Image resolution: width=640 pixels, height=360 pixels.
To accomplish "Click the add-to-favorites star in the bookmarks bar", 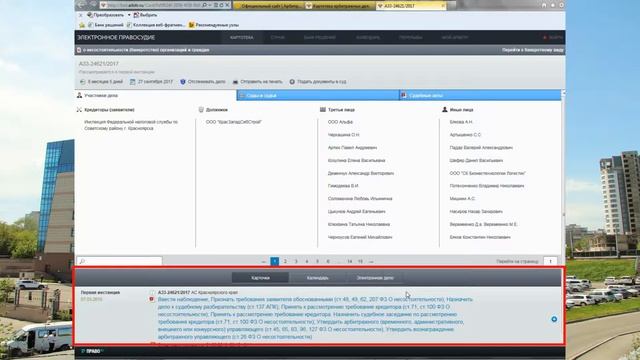I will click(x=82, y=25).
